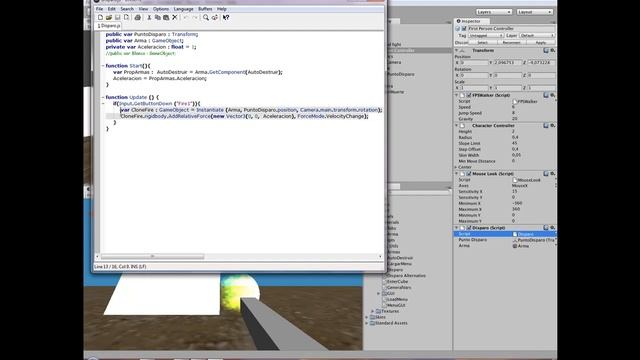This screenshot has width=640, height=360.
Task: Click the prefab Reconnect button
Action: tap(511, 42)
